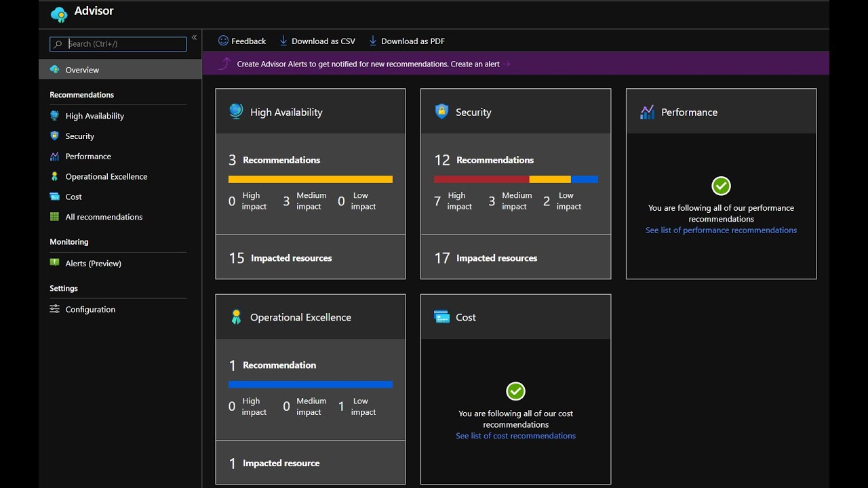Image resolution: width=868 pixels, height=488 pixels.
Task: Click the Performance tile title
Action: (x=689, y=112)
